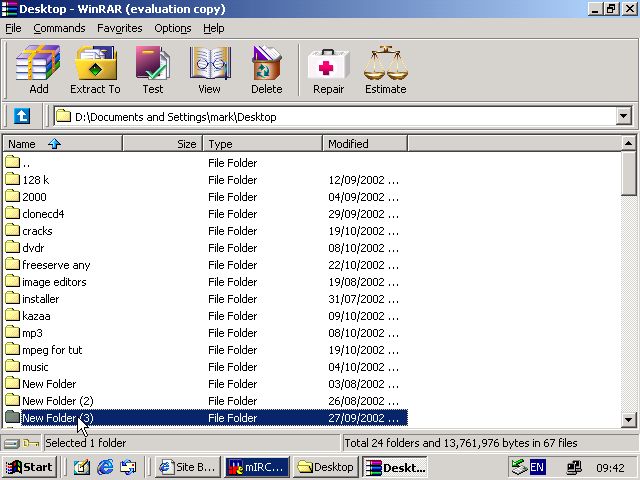This screenshot has width=640, height=480.
Task: Select the '2000' folder row
Action: coord(206,197)
